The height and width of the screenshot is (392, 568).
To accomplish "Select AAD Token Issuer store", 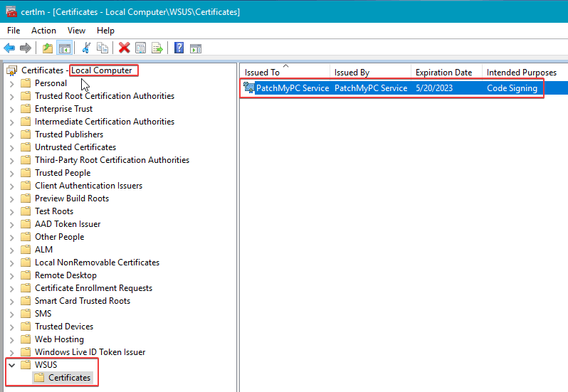I will click(x=68, y=224).
